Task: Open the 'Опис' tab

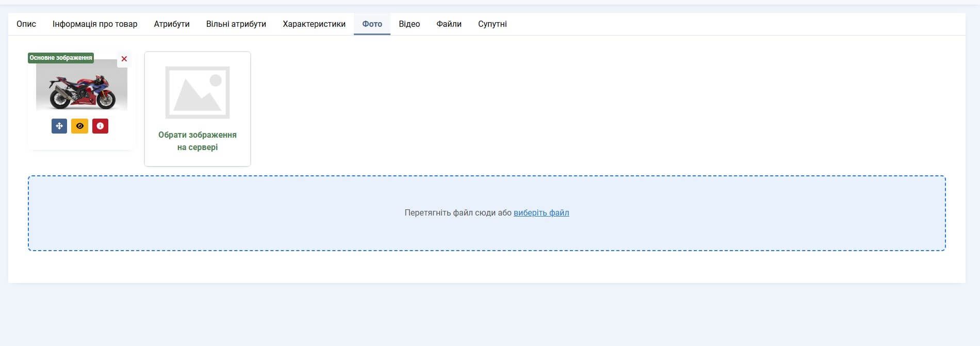Action: point(26,24)
